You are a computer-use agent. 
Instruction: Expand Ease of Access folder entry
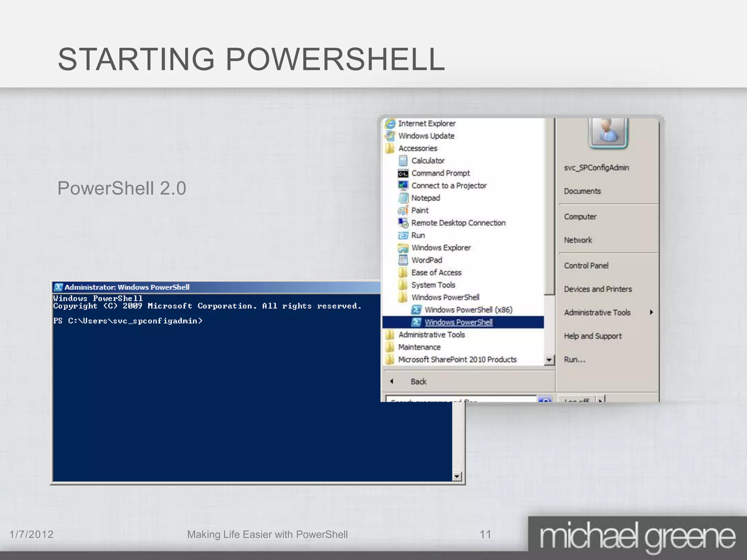click(x=436, y=273)
